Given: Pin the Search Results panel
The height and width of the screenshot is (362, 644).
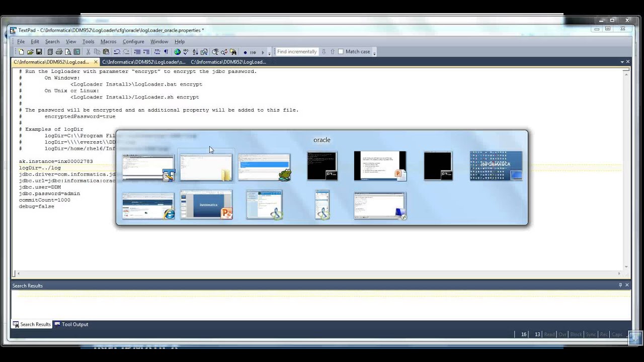Looking at the screenshot, I should click(620, 285).
